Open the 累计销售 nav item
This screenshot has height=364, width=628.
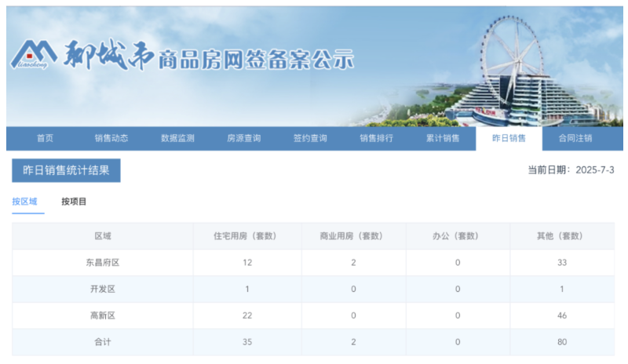[443, 139]
